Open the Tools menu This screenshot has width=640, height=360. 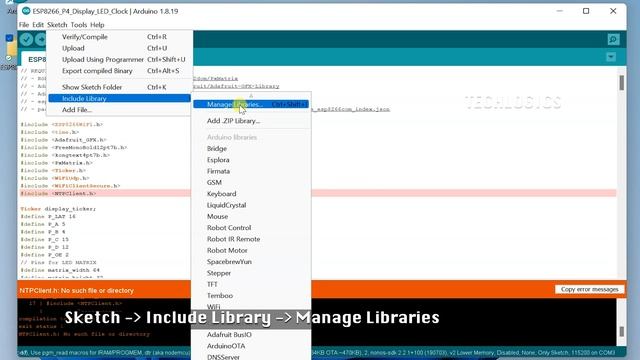(x=79, y=25)
